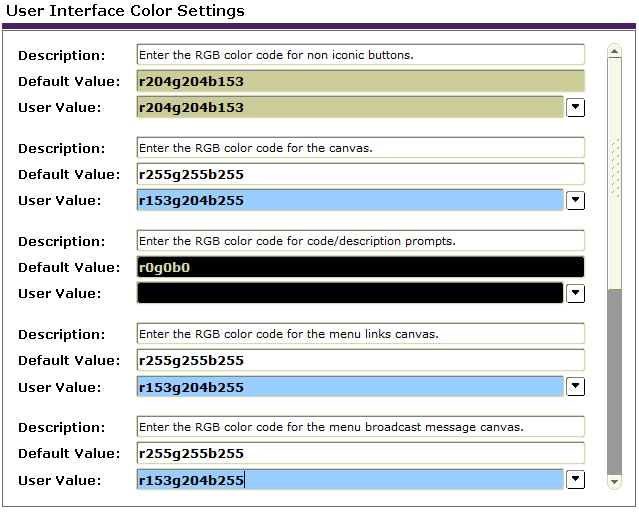Click description field about non iconic buttons
This screenshot has width=639, height=513.
click(361, 55)
